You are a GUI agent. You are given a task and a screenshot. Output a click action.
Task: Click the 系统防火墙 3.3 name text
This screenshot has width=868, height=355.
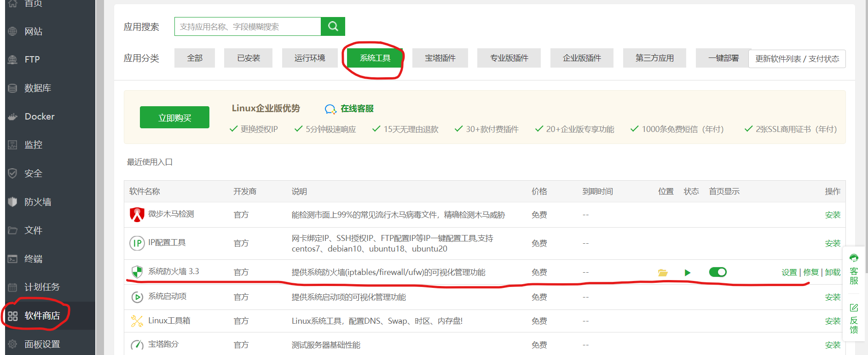coord(174,271)
